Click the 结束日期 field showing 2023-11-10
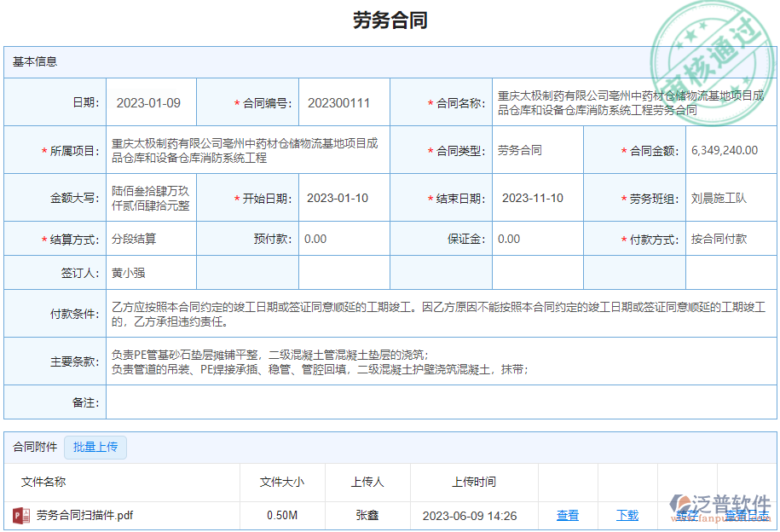780x532 pixels. 537,197
